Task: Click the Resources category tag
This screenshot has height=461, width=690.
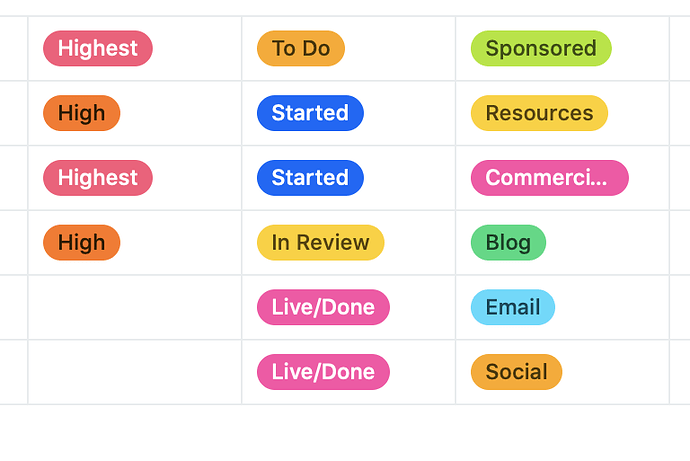Action: click(x=539, y=113)
